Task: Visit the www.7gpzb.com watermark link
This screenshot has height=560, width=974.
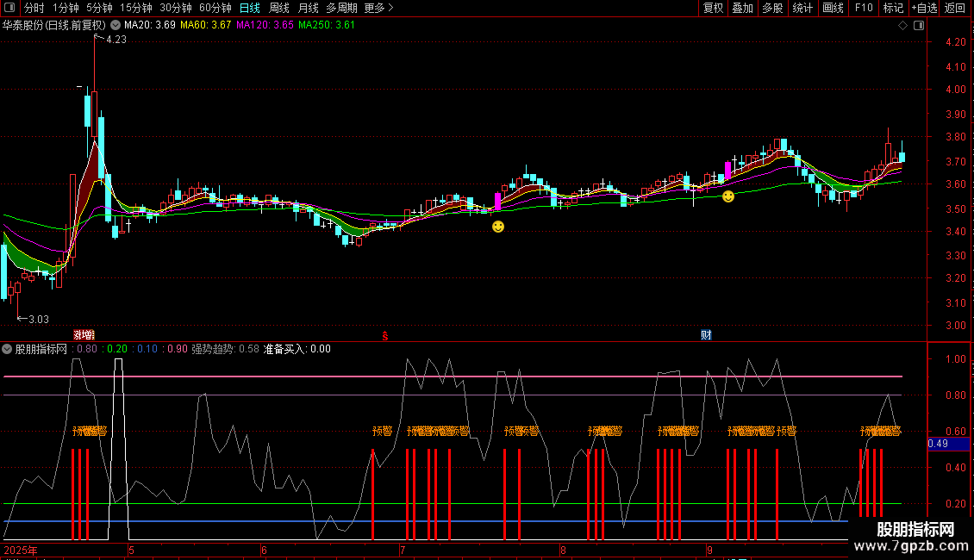Action: click(915, 547)
